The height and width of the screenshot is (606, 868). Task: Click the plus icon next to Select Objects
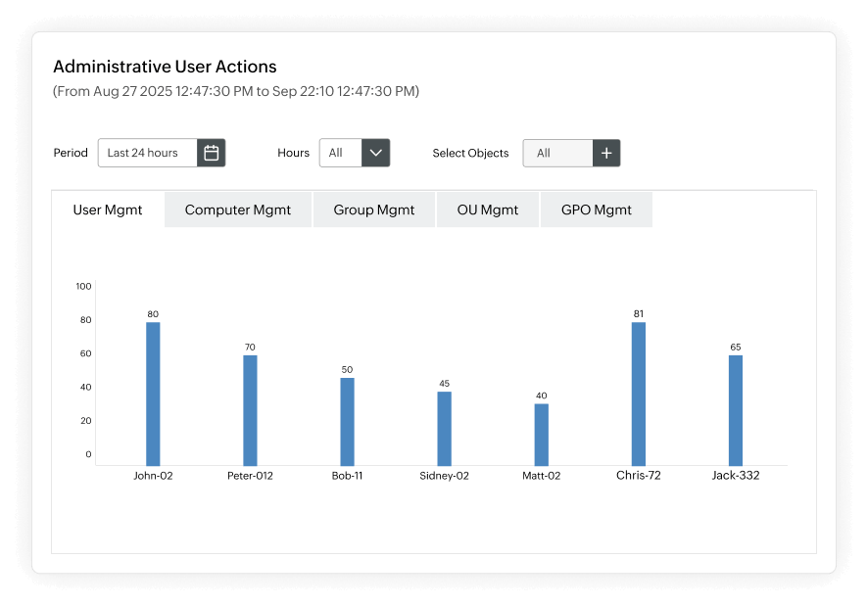tap(606, 153)
